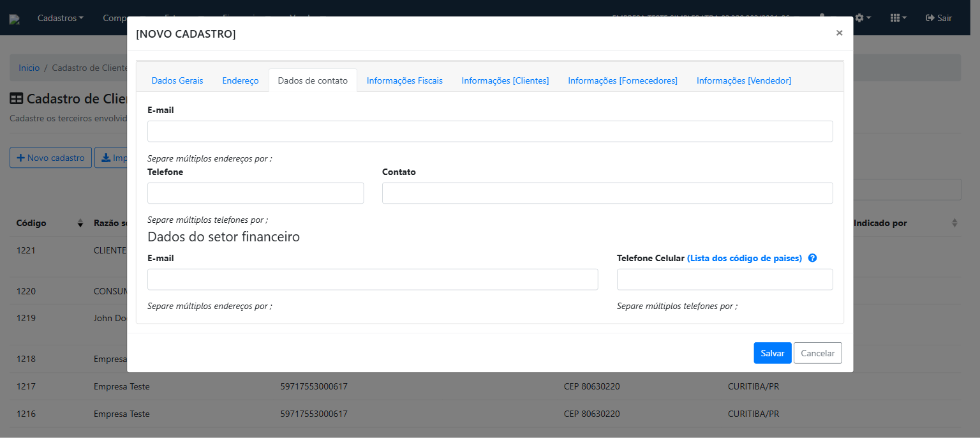Switch to the Dados Gerais tab
Viewport: 980px width, 438px height.
(177, 80)
